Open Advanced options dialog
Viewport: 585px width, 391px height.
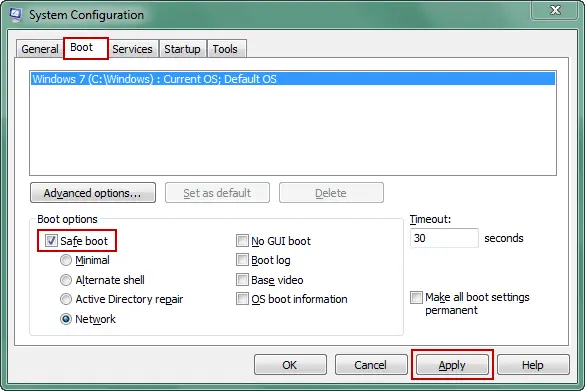[x=93, y=193]
